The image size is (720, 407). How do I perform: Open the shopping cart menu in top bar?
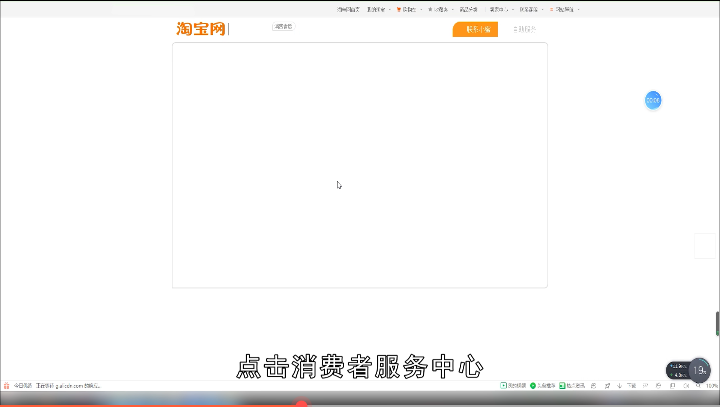click(x=409, y=9)
